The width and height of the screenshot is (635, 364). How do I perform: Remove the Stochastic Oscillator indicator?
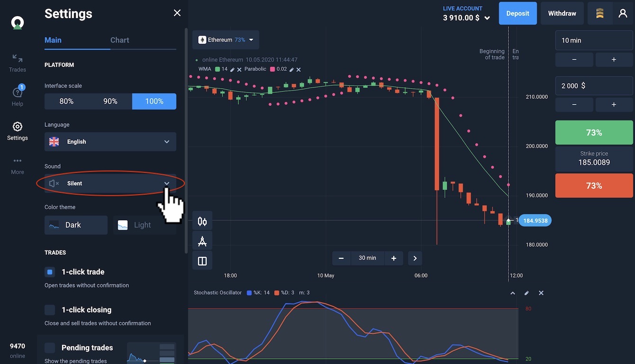(541, 293)
